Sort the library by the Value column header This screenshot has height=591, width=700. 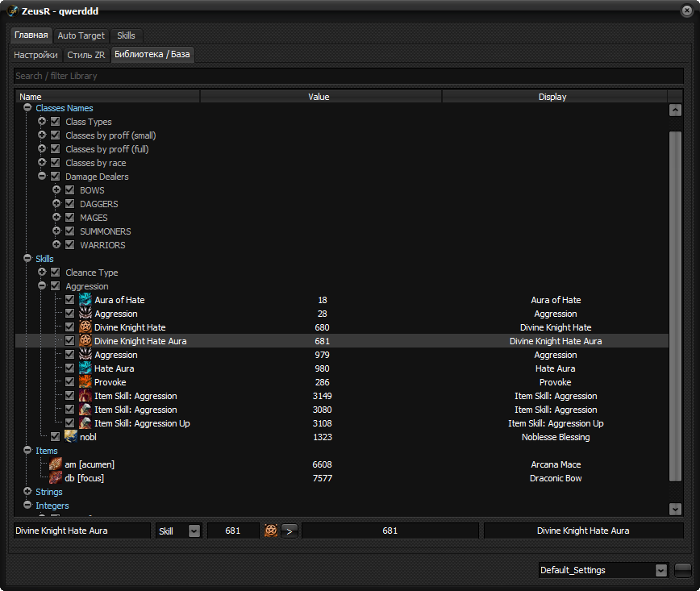click(x=321, y=97)
